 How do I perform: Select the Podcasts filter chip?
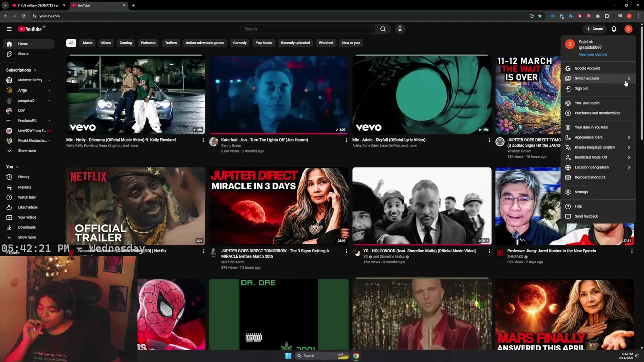(x=148, y=43)
